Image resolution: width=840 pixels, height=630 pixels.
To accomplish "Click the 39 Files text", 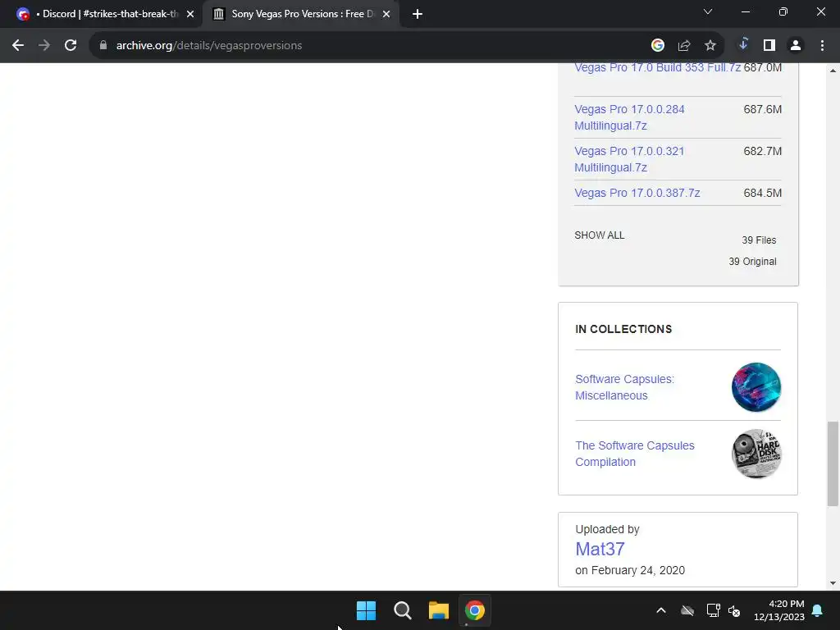I will click(x=759, y=240).
